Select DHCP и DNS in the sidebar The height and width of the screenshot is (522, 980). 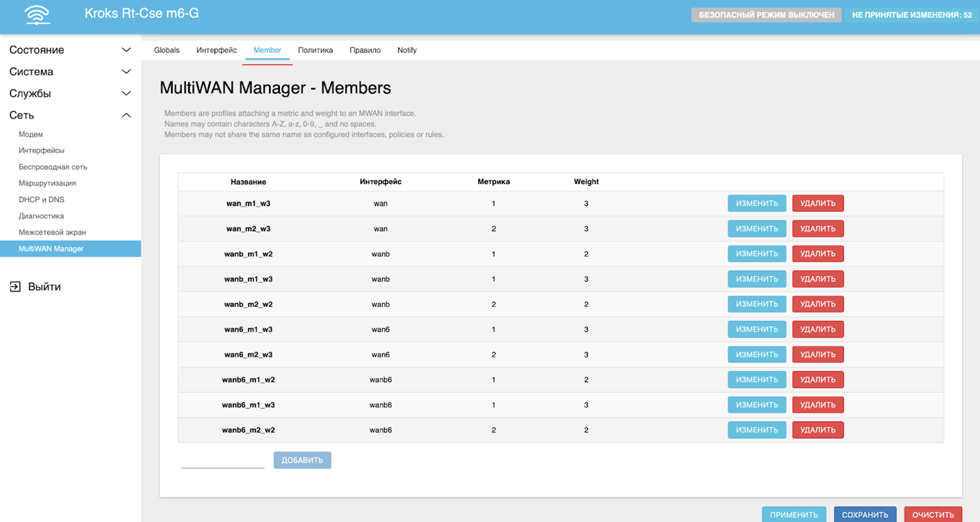42,199
